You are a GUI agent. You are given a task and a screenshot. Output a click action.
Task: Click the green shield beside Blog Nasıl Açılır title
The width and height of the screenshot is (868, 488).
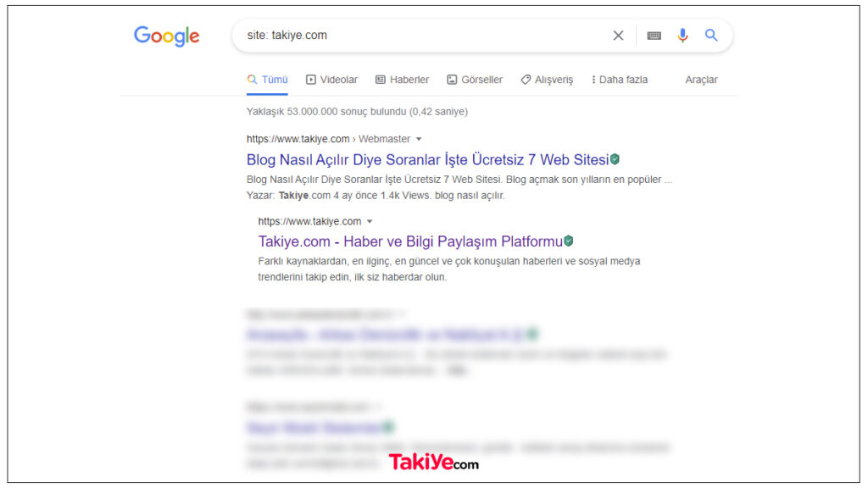[x=615, y=160]
